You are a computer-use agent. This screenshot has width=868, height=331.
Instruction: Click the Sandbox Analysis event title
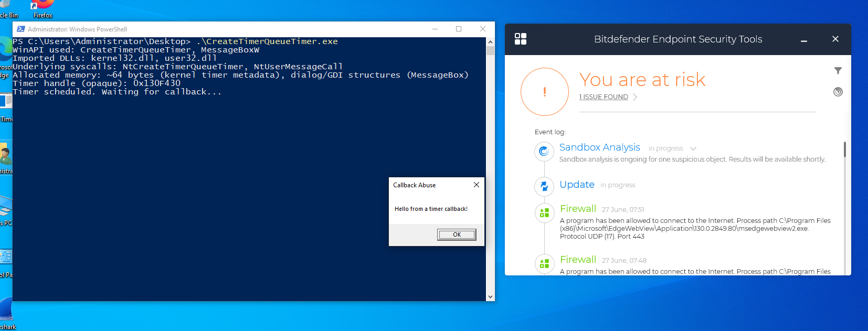coord(599,147)
